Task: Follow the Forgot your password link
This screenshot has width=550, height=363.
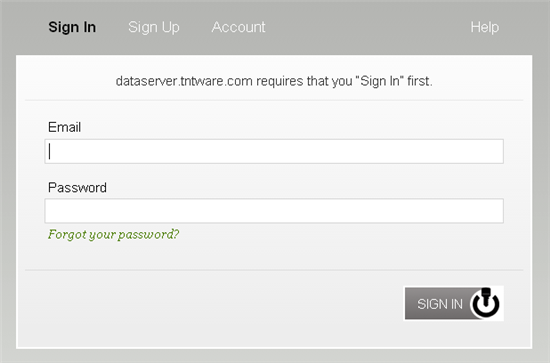Action: pyautogui.click(x=113, y=234)
